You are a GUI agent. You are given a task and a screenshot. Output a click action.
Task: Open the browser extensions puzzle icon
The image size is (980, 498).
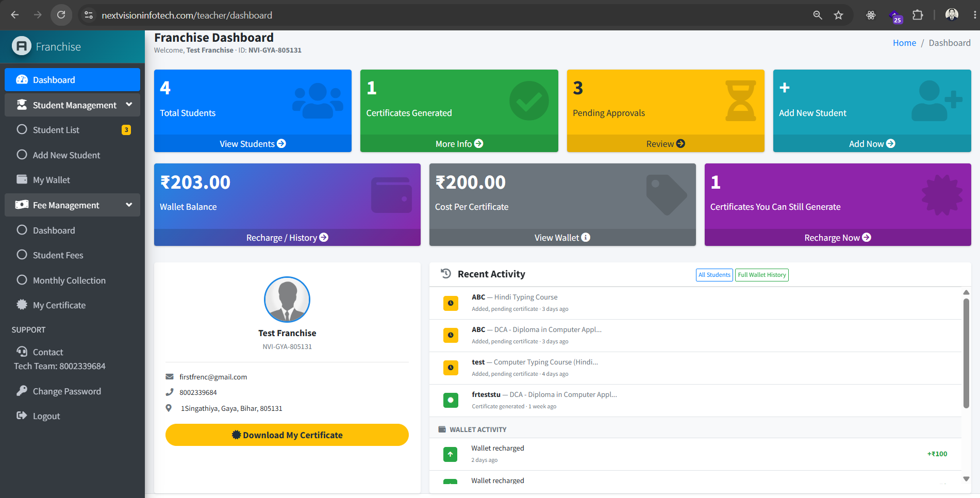click(x=918, y=15)
